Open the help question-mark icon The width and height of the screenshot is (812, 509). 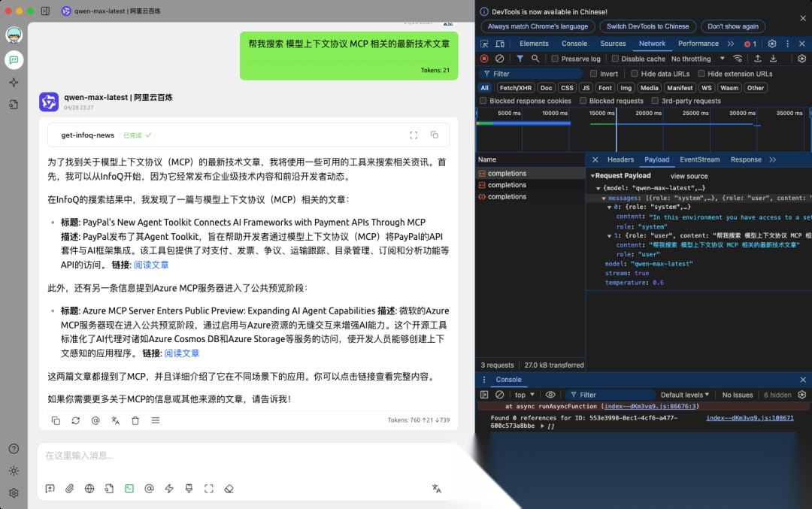(x=14, y=449)
